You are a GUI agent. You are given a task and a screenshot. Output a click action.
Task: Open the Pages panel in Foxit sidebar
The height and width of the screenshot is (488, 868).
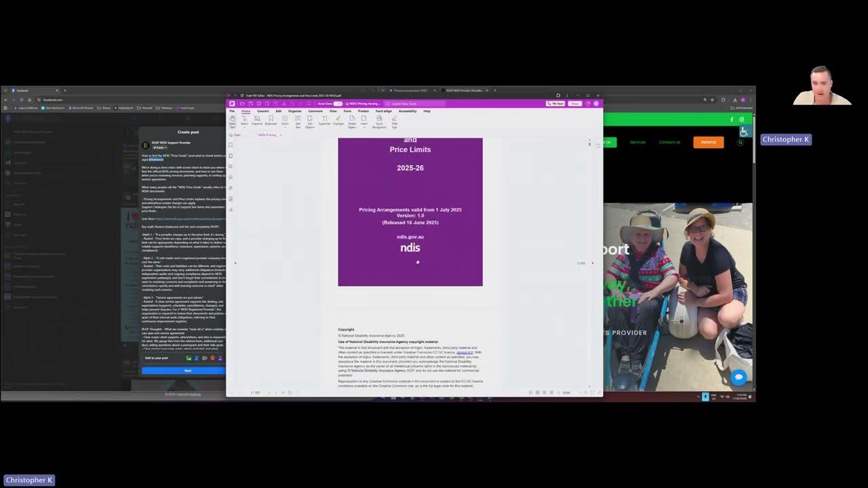(231, 155)
